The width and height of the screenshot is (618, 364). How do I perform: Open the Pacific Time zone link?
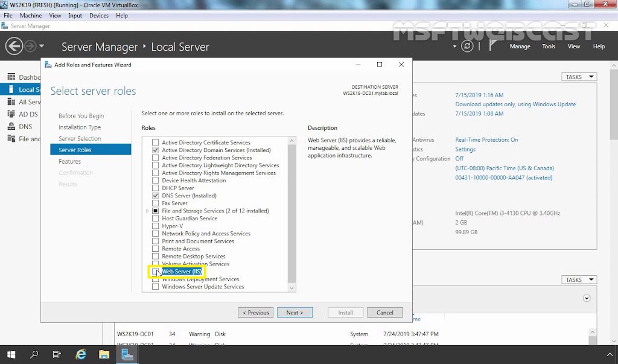pos(505,168)
